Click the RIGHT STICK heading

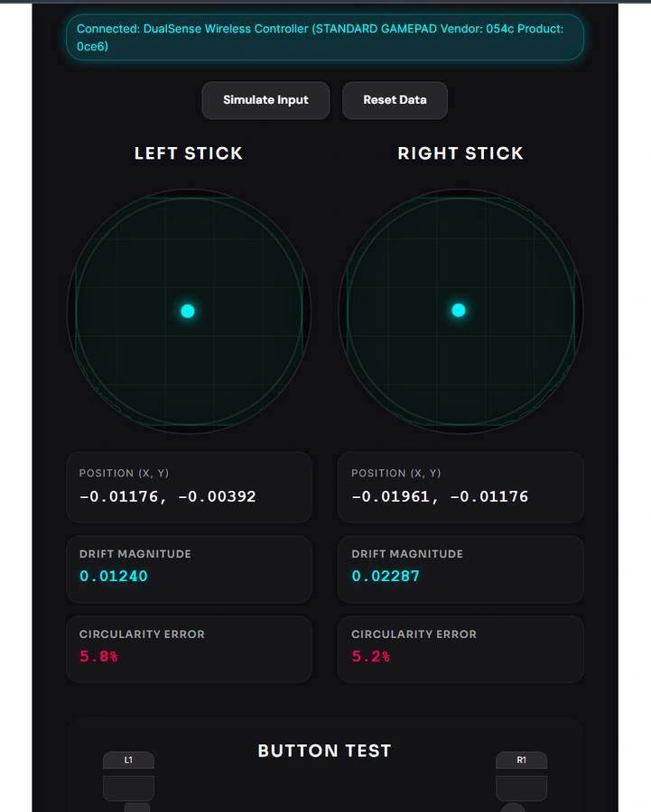click(460, 153)
